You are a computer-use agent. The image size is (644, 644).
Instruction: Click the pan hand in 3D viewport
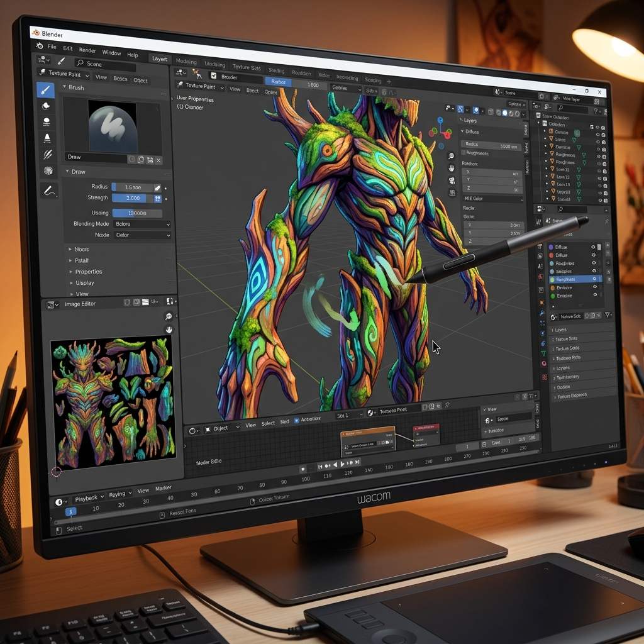pos(452,168)
